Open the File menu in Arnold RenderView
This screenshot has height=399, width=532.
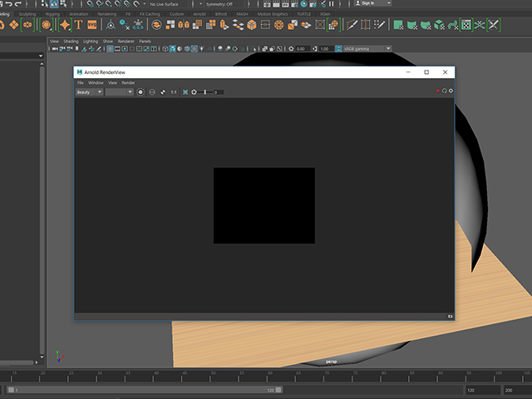pyautogui.click(x=80, y=83)
